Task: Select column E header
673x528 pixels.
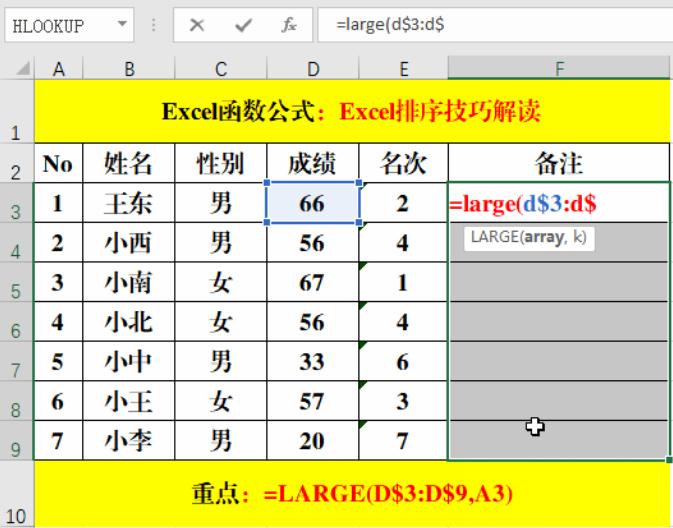Action: 403,69
